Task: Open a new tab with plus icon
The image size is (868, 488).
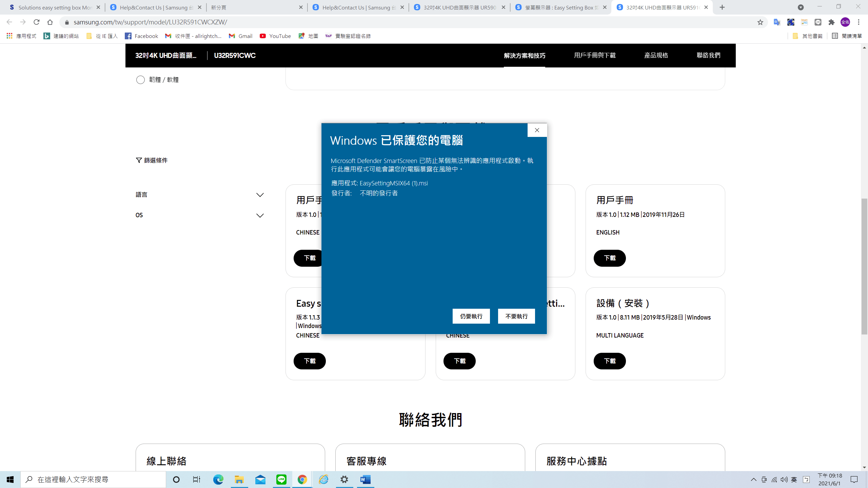Action: [722, 7]
